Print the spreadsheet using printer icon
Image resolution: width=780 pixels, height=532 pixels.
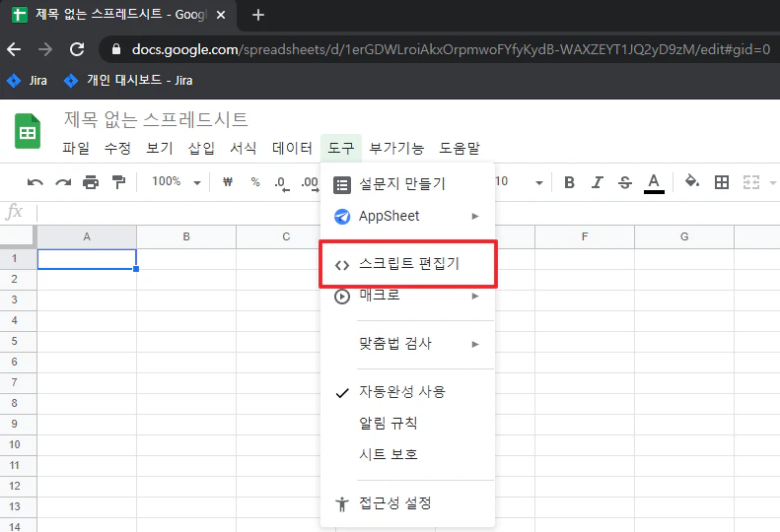click(91, 182)
